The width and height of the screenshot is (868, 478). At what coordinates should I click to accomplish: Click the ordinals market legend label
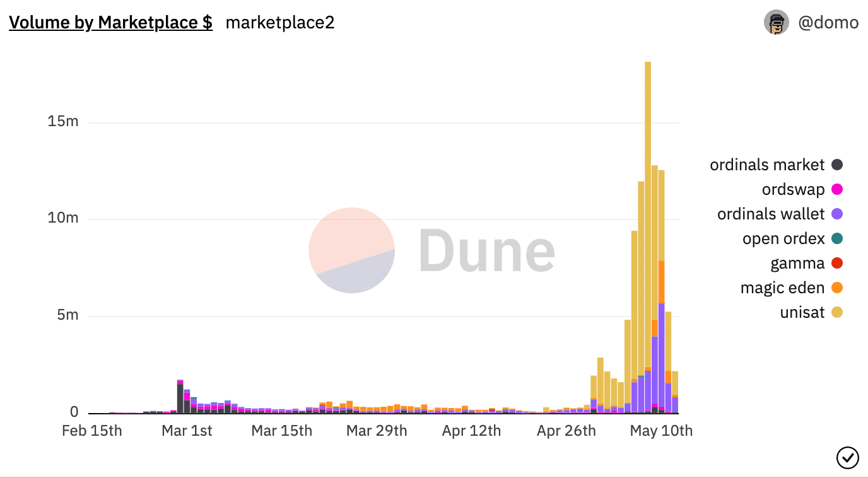[767, 165]
